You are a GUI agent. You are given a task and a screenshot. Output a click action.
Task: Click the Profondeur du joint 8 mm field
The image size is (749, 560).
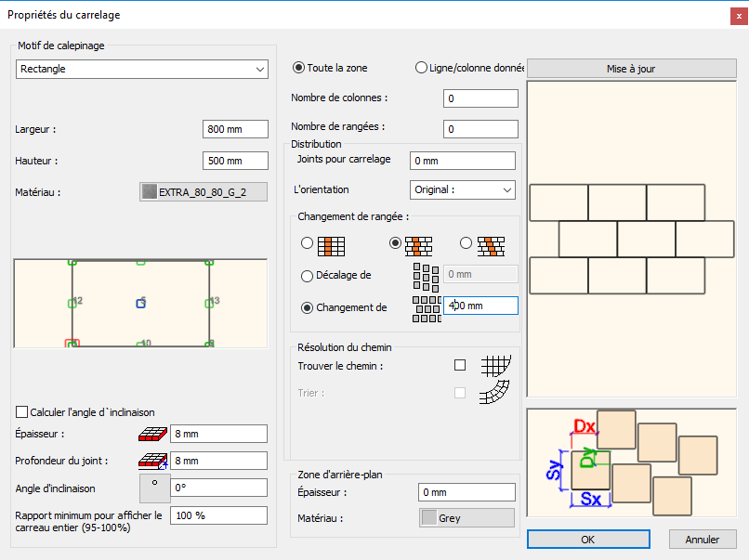tap(218, 461)
